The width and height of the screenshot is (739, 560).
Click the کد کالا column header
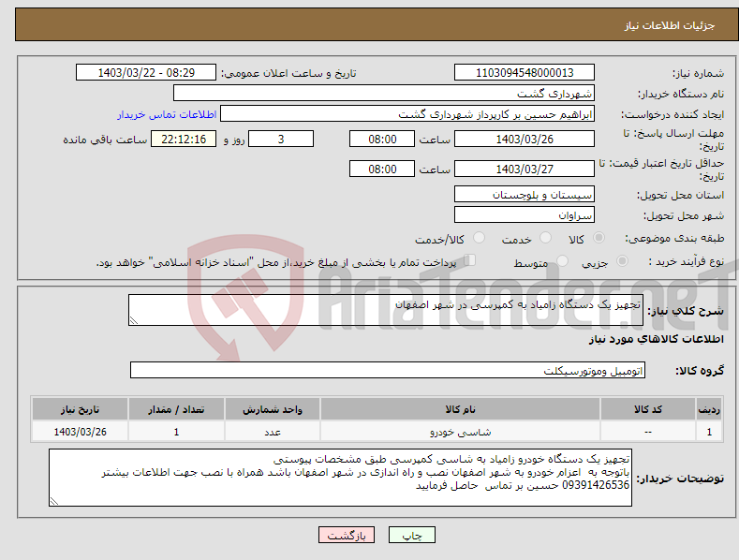(x=648, y=409)
